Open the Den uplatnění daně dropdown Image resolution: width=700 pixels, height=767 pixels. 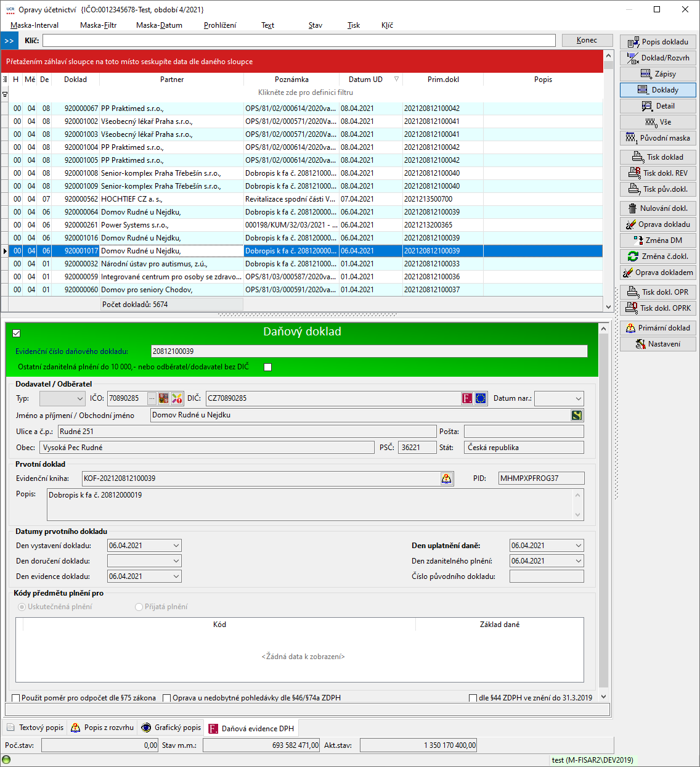click(578, 546)
